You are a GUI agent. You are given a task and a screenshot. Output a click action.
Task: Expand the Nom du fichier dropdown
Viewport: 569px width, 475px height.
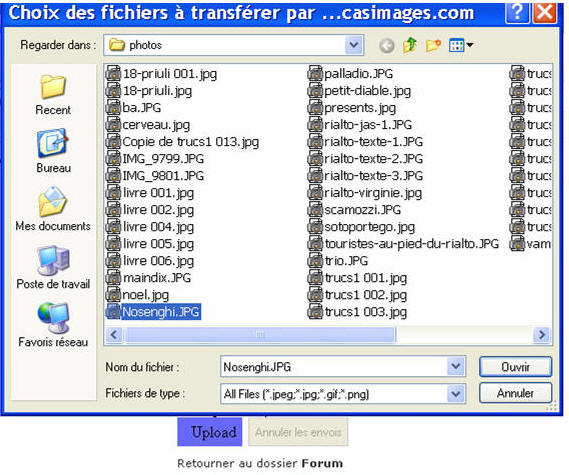coord(456,367)
